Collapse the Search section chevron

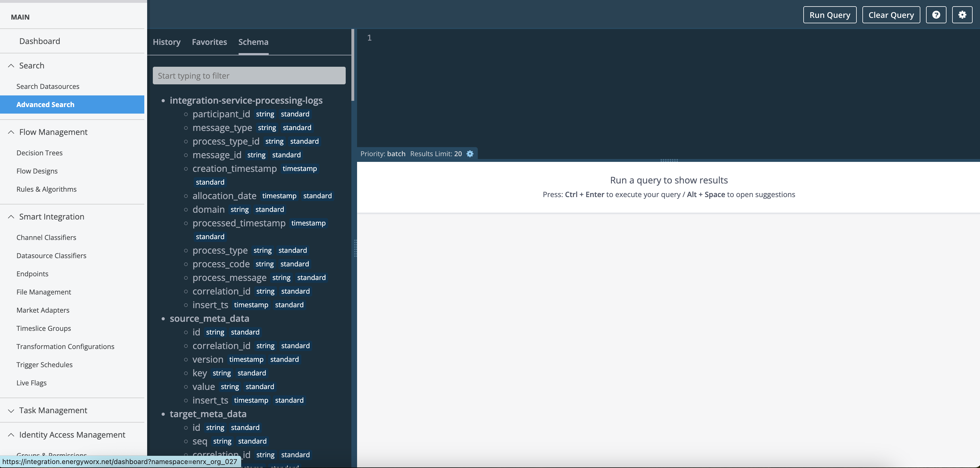pos(11,66)
